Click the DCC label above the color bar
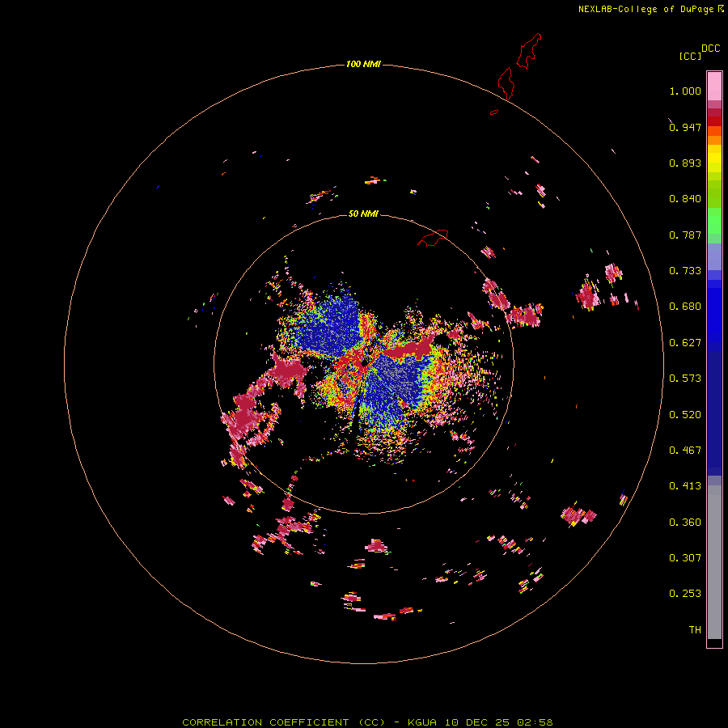Image resolution: width=728 pixels, height=728 pixels. [x=711, y=49]
